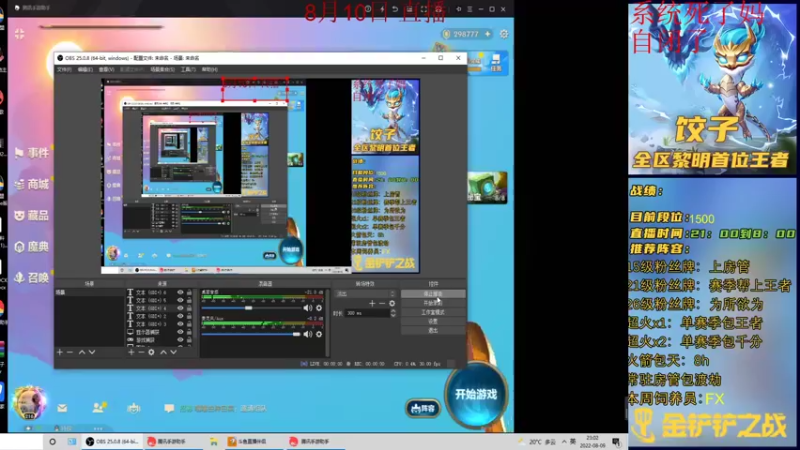Open game settings gear near gold count

[x=504, y=34]
